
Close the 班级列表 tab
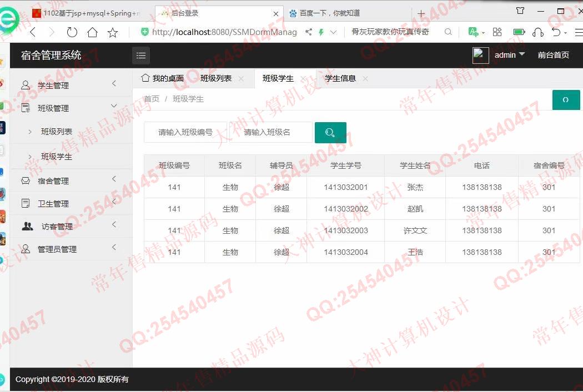(241, 79)
